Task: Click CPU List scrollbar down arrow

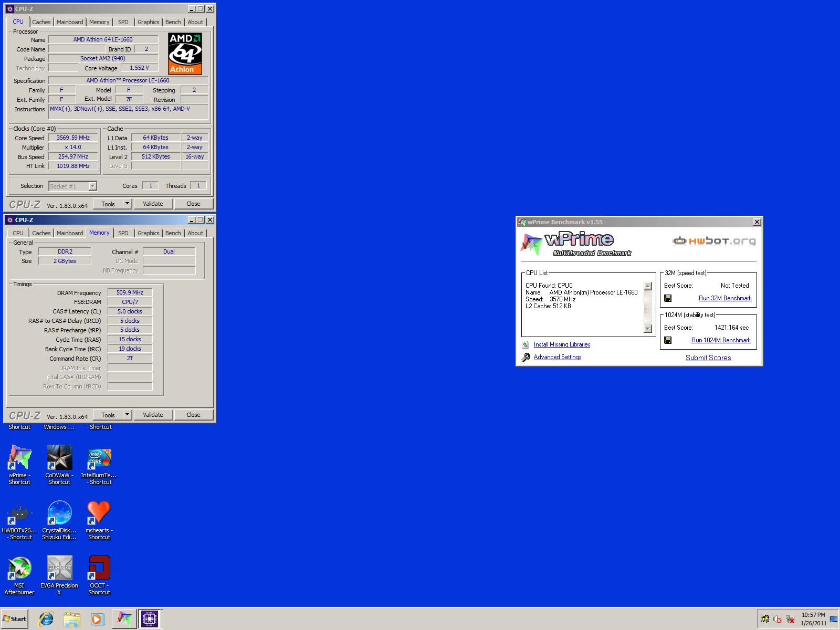Action: 647,329
